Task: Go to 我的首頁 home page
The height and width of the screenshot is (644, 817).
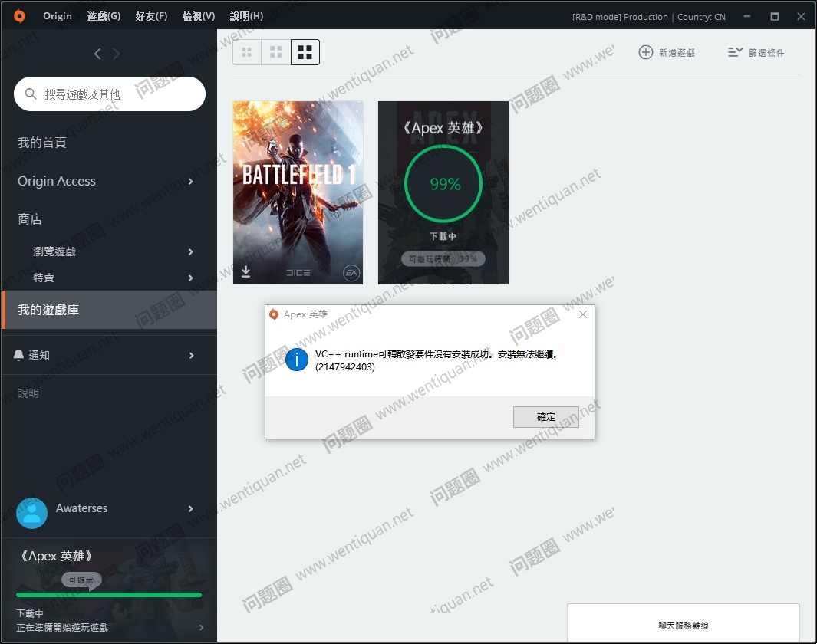Action: click(42, 143)
